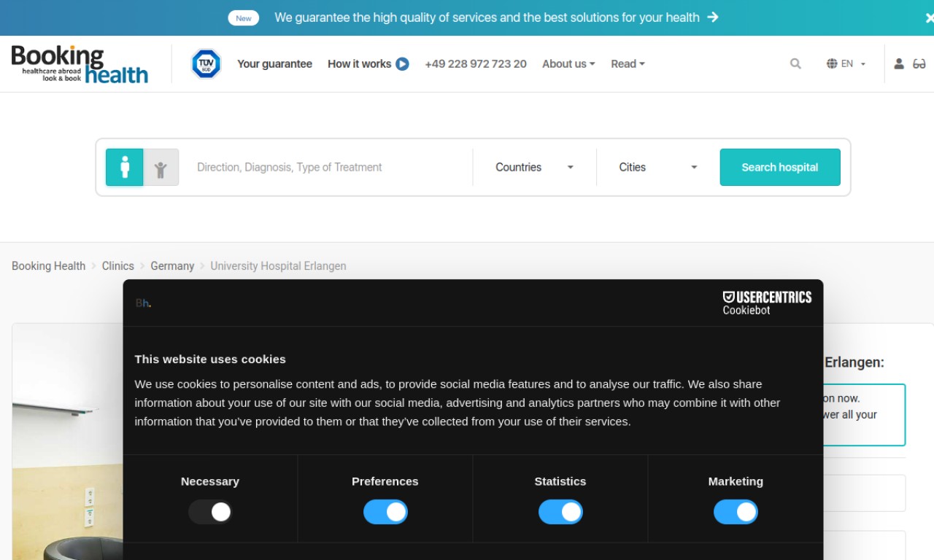Open the Your guarantee page
This screenshot has width=934, height=560.
coord(274,64)
